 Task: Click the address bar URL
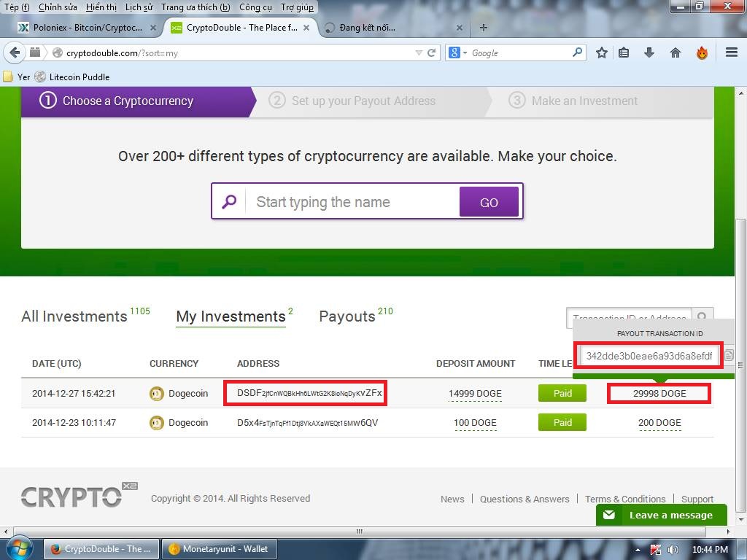coord(122,52)
